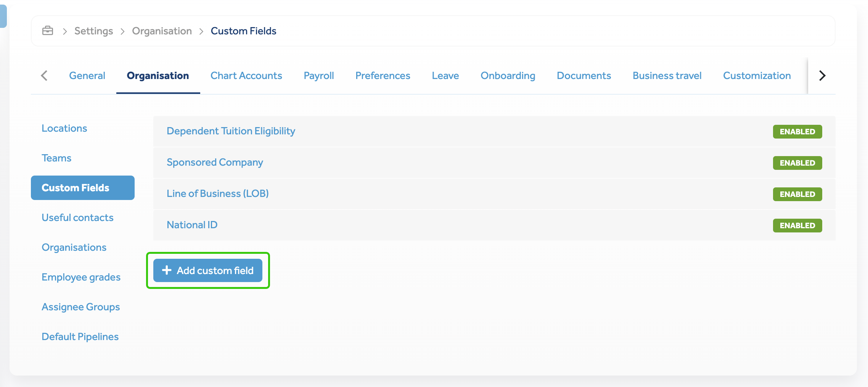Open the Chart Accounts tab
Image resolution: width=868 pixels, height=387 pixels.
[246, 76]
